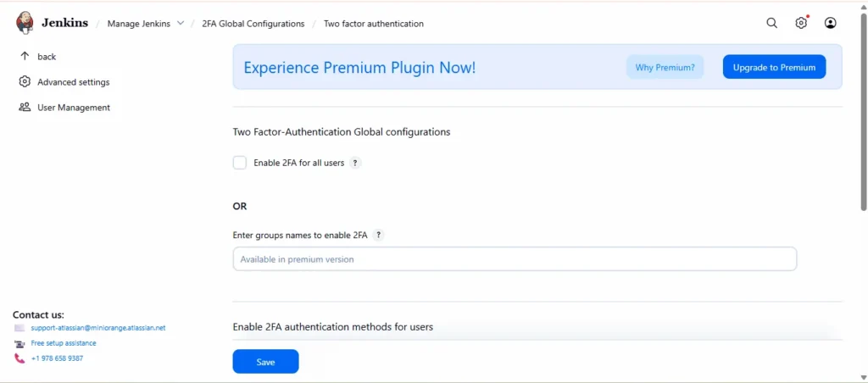
Task: Open the user account profile icon
Action: (831, 23)
